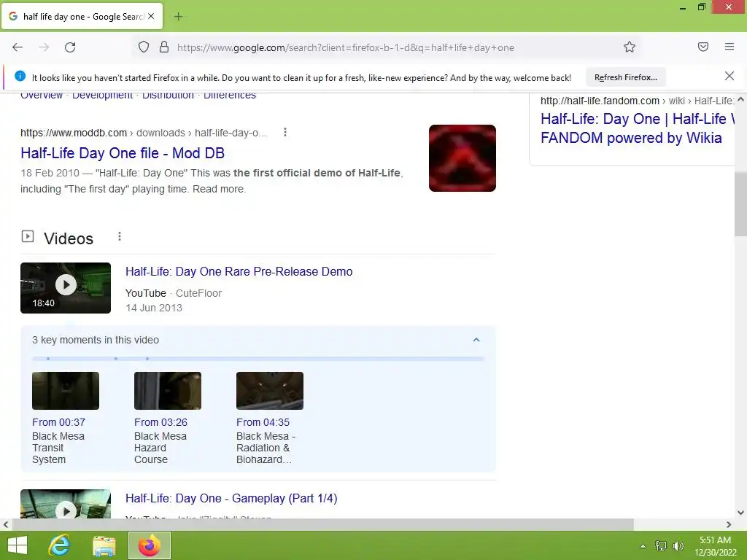The width and height of the screenshot is (747, 560).
Task: Open 'Half-Life: Day One - Gameplay (Part 1/4)' link
Action: 231,499
